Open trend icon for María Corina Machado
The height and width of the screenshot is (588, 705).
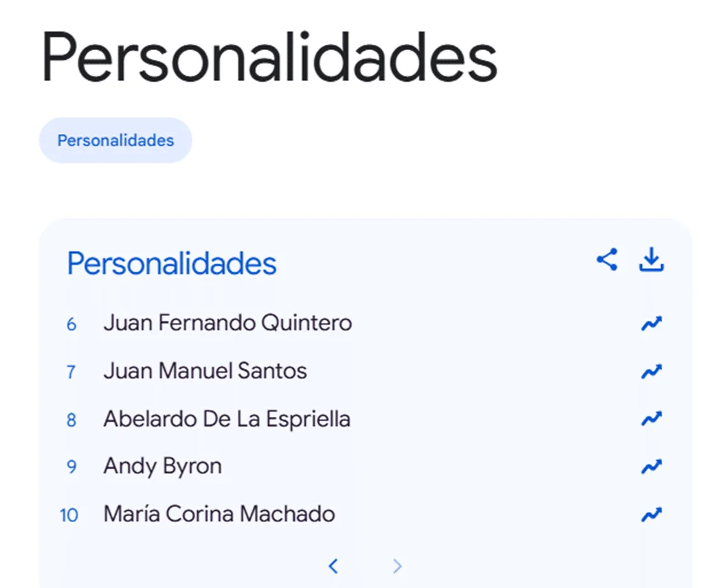point(651,514)
